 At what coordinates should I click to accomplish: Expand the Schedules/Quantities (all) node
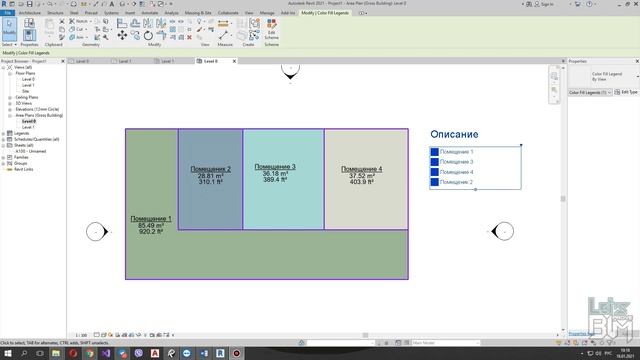tap(3, 140)
